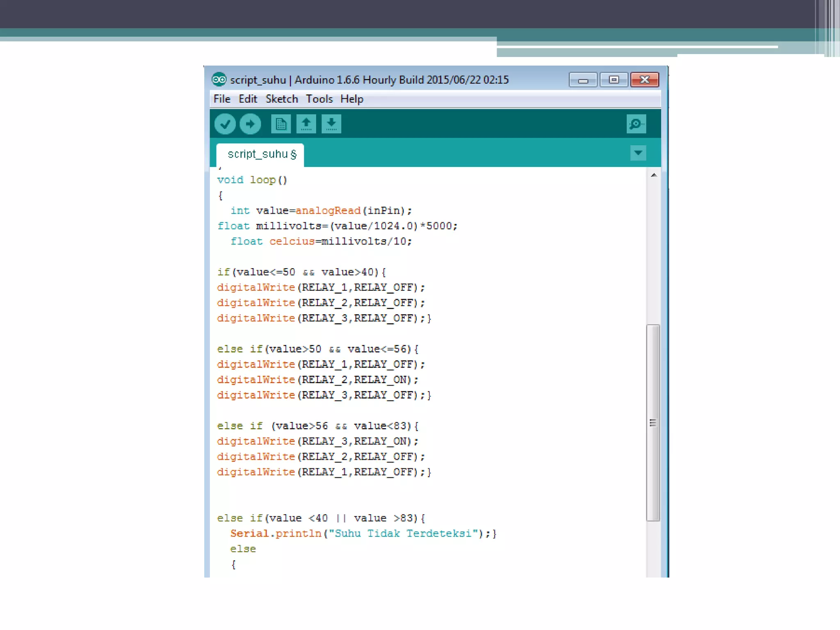Click the Verify checkmark button
The height and width of the screenshot is (630, 840).
[x=225, y=124]
